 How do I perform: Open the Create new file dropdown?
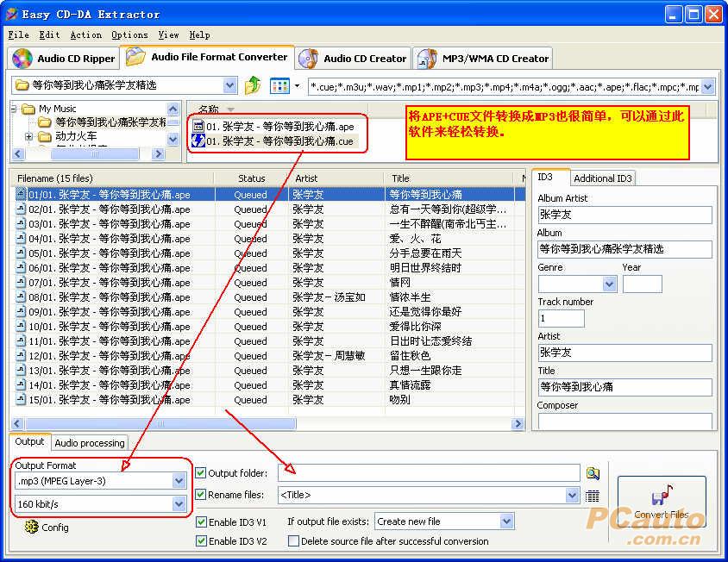point(506,521)
